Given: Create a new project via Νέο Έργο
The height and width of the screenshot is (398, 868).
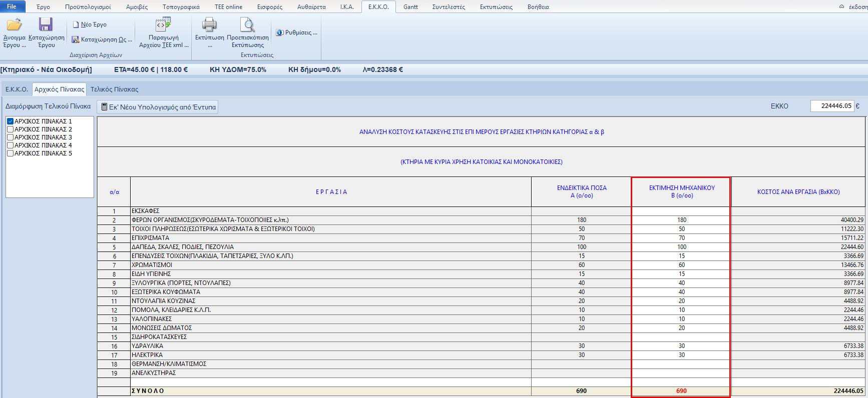Looking at the screenshot, I should [90, 24].
